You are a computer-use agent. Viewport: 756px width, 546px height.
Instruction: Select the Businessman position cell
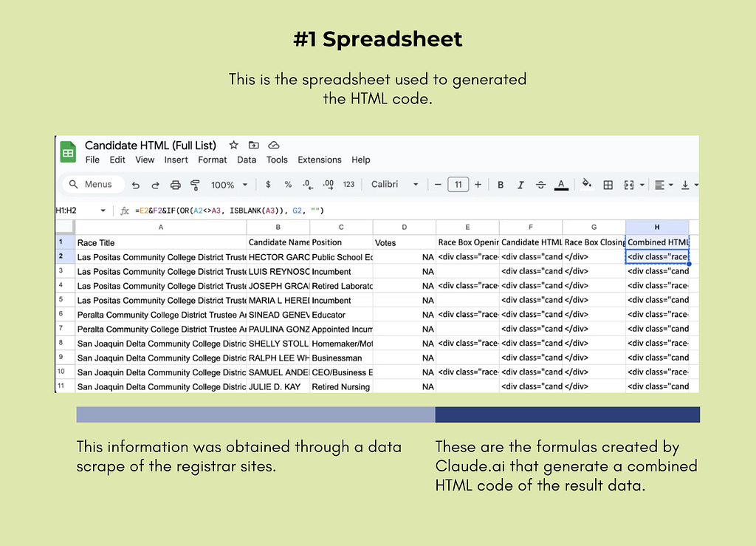[341, 358]
